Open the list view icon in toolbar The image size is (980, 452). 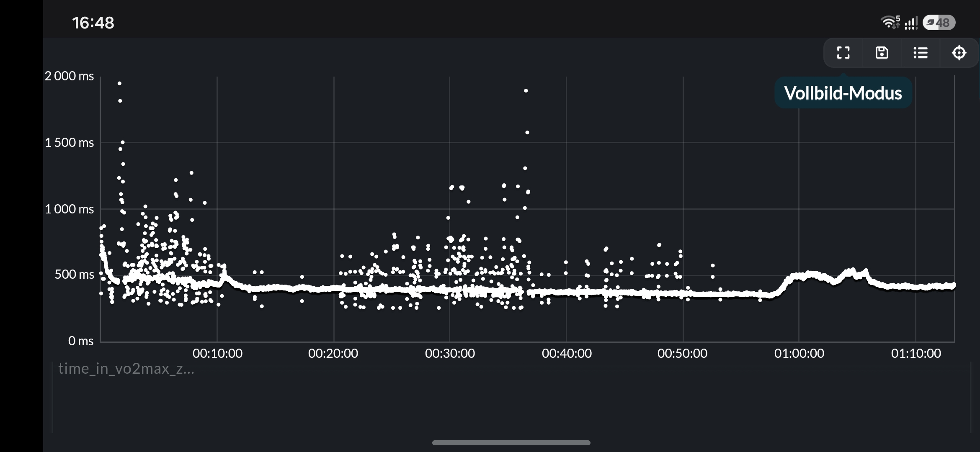(921, 53)
